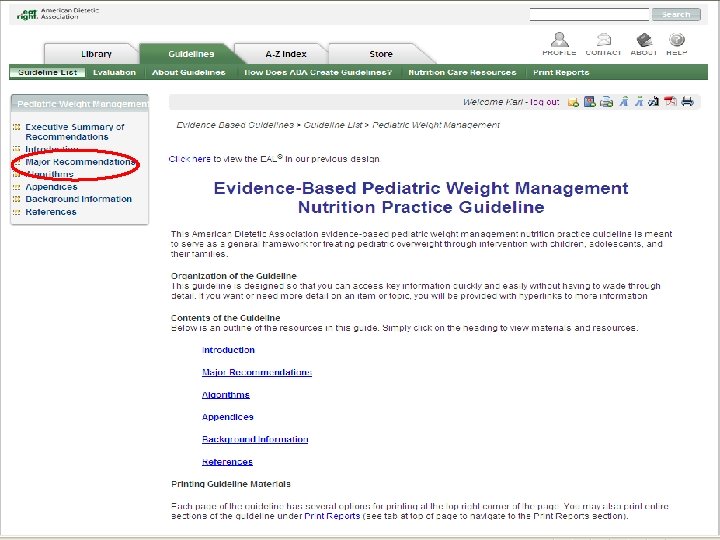Screen dimensions: 720x540
Task: Open Algorithms link in contents
Action: (x=225, y=395)
